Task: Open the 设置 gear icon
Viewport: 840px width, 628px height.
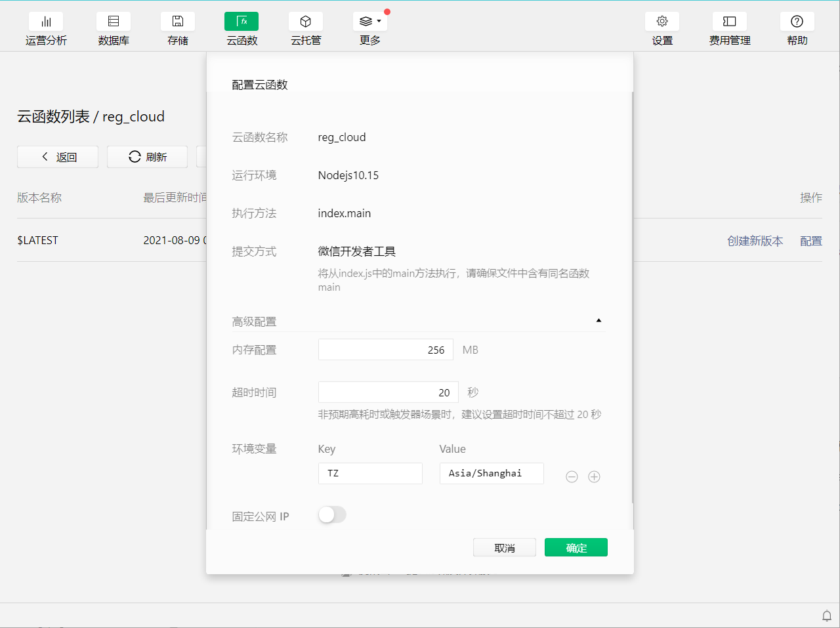Action: coord(662,22)
